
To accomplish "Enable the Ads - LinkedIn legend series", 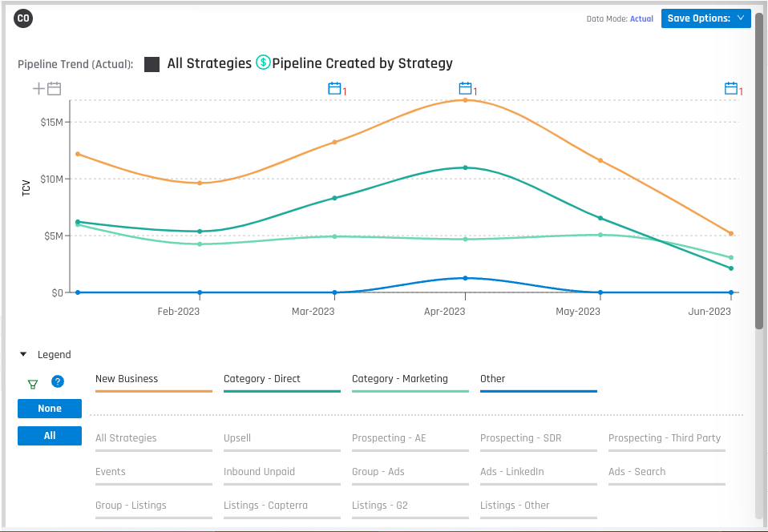I will [539, 475].
